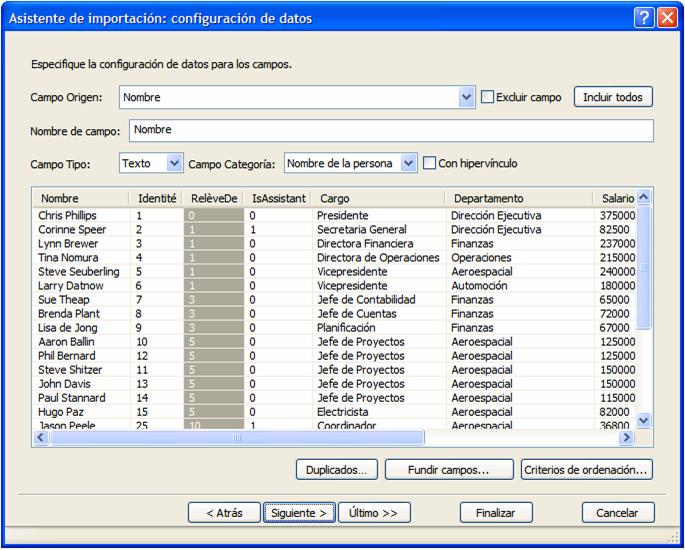Open the Fundir campos... dialog

point(449,470)
